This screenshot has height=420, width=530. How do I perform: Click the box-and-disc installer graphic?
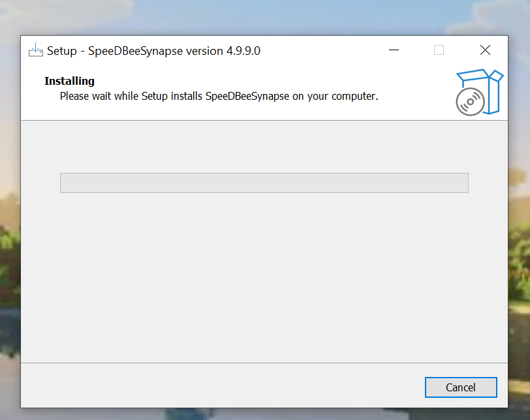pyautogui.click(x=480, y=92)
